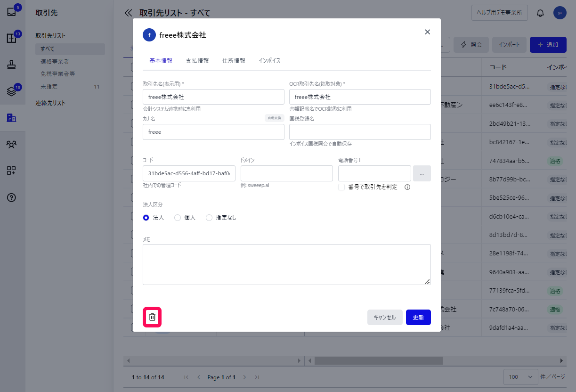
Task: Open the help question mark icon
Action: (x=12, y=197)
